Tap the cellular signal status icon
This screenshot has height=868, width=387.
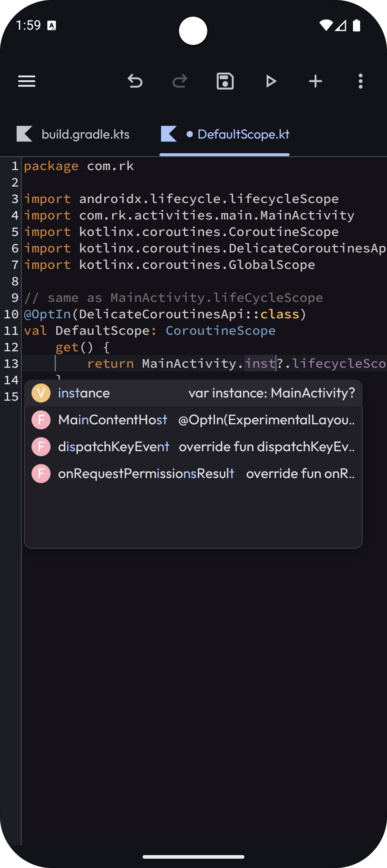[x=341, y=25]
